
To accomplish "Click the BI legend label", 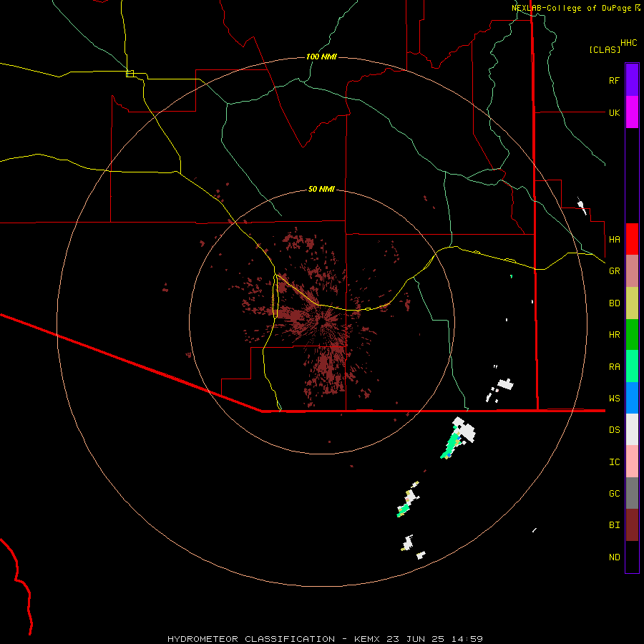I will [x=614, y=525].
